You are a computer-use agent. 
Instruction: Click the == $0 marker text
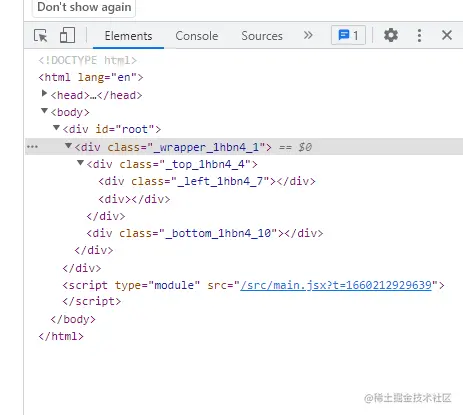tap(295, 147)
